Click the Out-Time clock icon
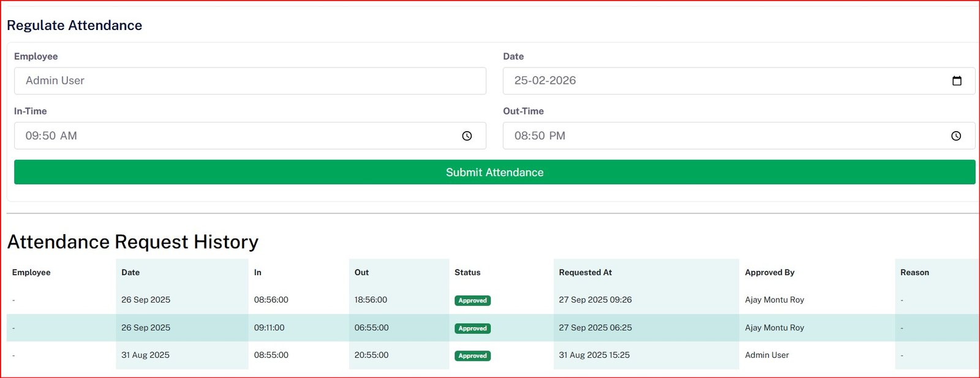 click(x=956, y=136)
